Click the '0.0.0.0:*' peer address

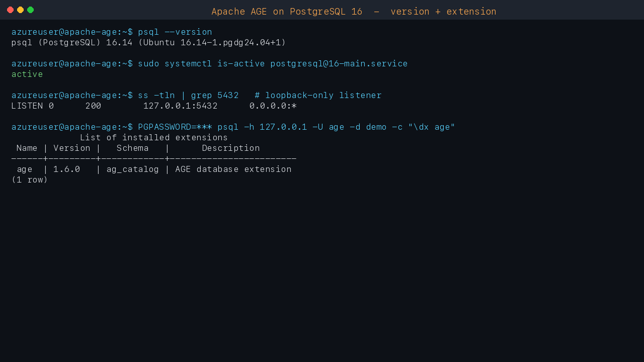pyautogui.click(x=273, y=106)
